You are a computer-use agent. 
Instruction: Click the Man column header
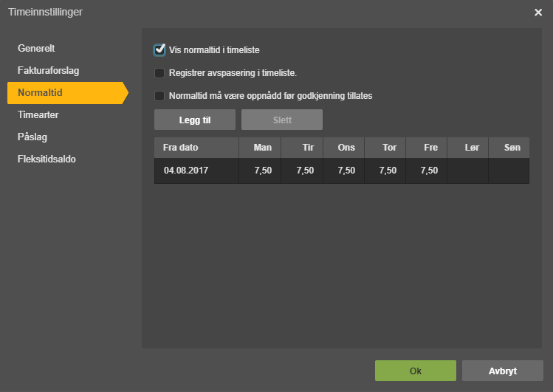pos(260,148)
